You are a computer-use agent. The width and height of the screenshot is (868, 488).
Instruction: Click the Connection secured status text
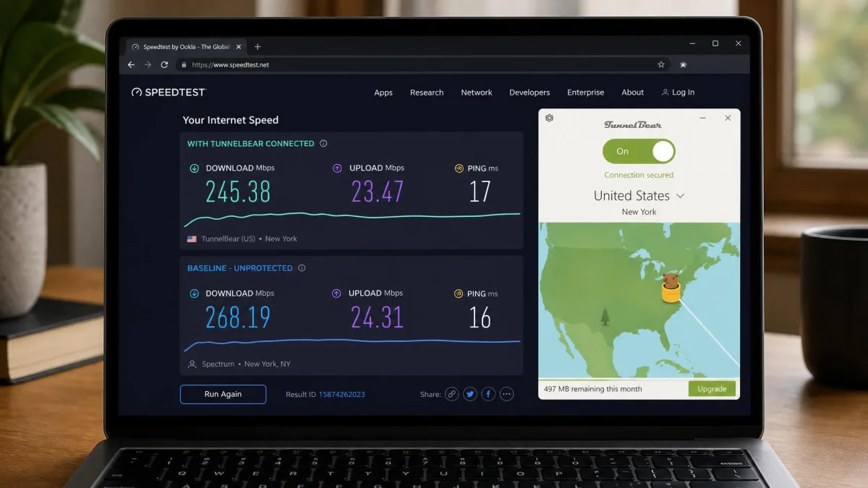point(639,175)
